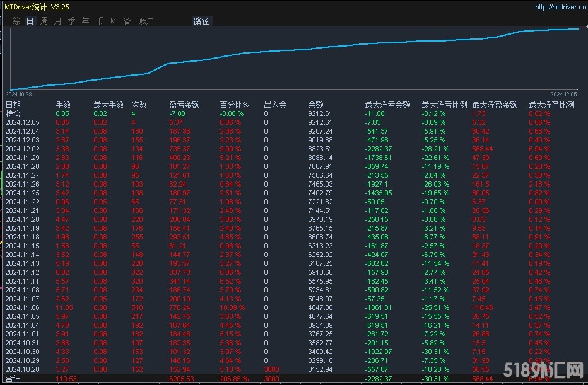Click the 日期 column header
The height and width of the screenshot is (385, 588).
click(x=13, y=105)
